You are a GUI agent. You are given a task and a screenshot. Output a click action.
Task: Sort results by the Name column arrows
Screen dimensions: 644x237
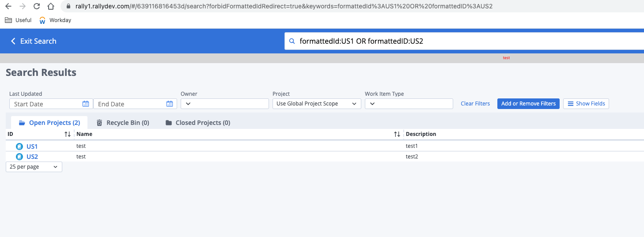point(397,134)
